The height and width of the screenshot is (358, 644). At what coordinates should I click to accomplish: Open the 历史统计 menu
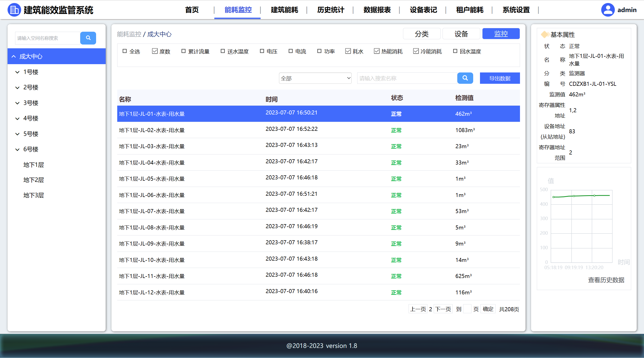click(331, 10)
